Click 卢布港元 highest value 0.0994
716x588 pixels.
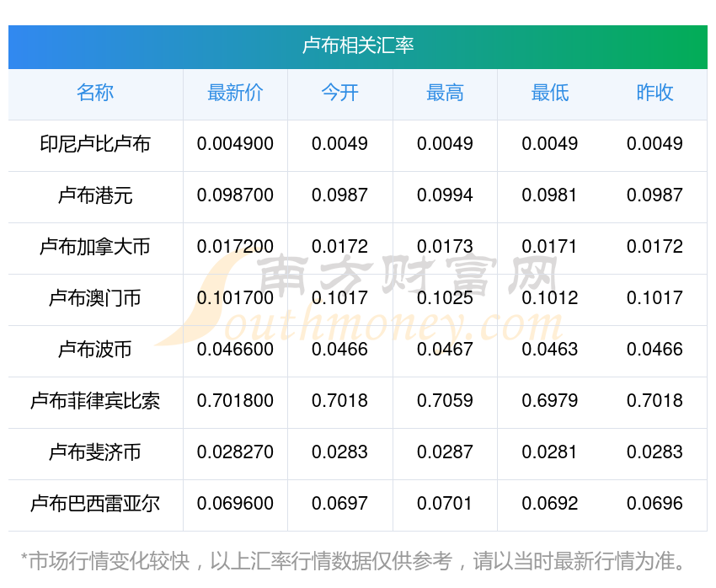point(445,195)
